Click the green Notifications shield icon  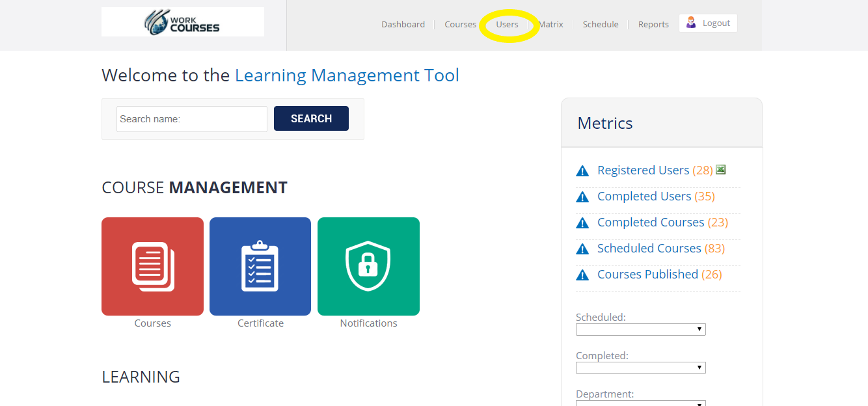pos(368,266)
